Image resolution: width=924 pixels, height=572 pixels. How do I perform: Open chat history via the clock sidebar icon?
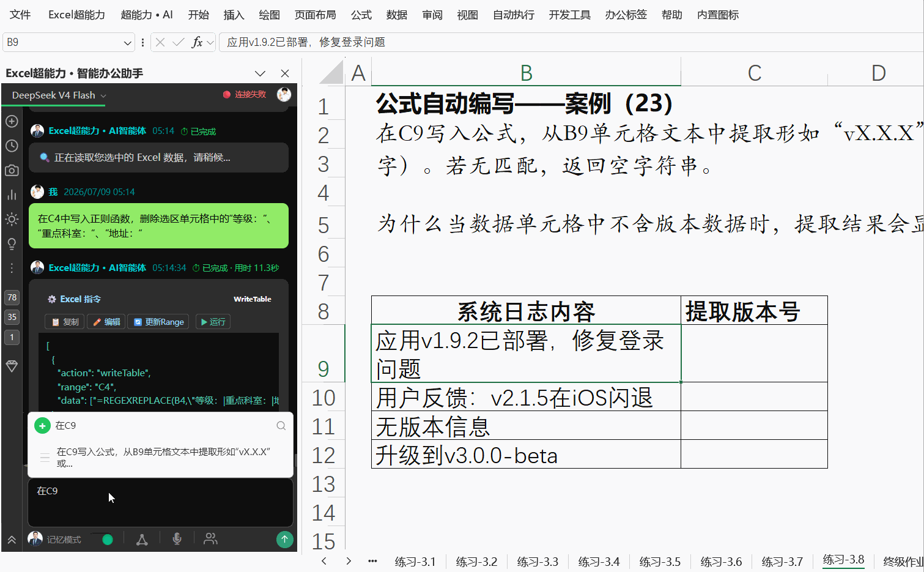pyautogui.click(x=12, y=146)
